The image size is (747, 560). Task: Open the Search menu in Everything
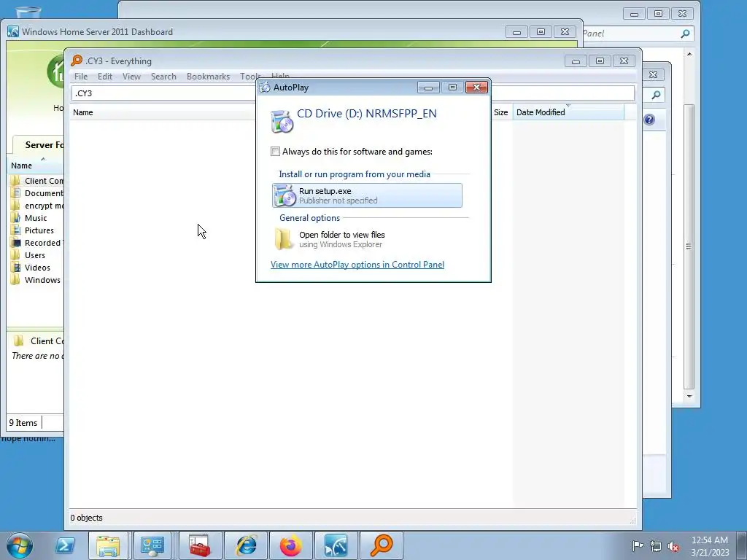coord(163,76)
